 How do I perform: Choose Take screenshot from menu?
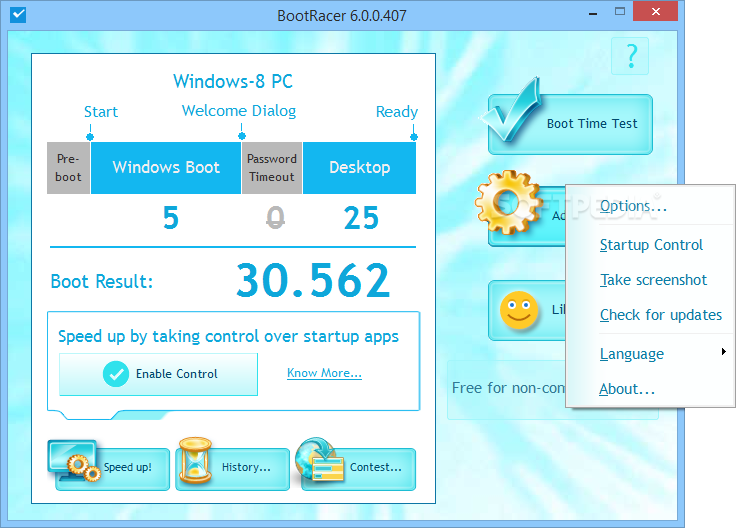pyautogui.click(x=650, y=280)
